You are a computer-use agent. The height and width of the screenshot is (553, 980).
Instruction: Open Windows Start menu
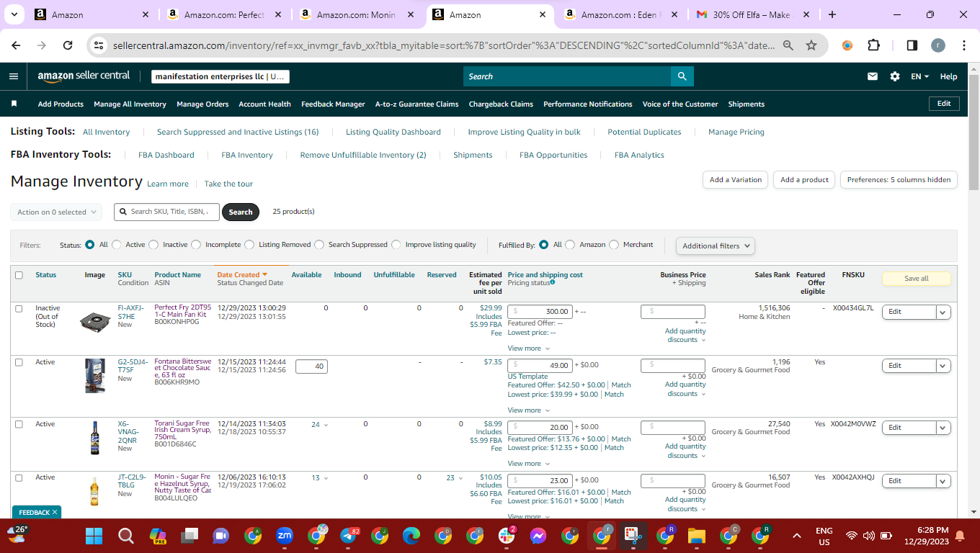(x=94, y=536)
